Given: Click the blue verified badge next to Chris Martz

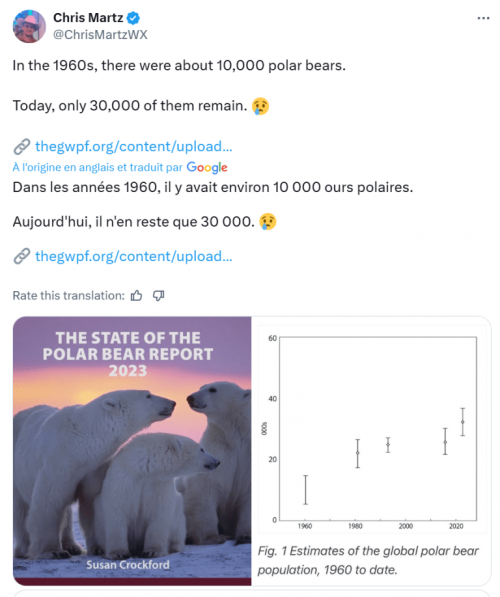Looking at the screenshot, I should click(133, 18).
